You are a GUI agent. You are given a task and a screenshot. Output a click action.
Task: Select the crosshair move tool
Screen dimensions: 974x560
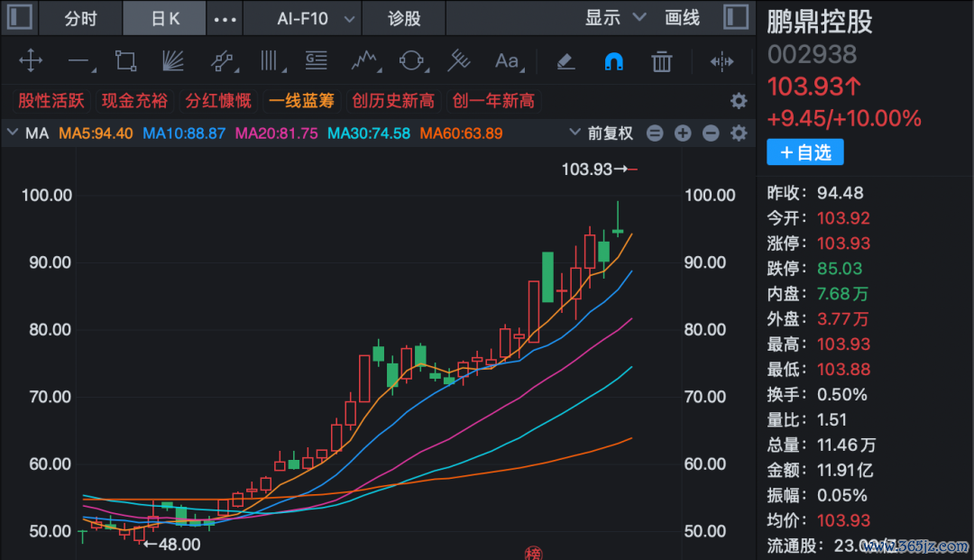31,60
